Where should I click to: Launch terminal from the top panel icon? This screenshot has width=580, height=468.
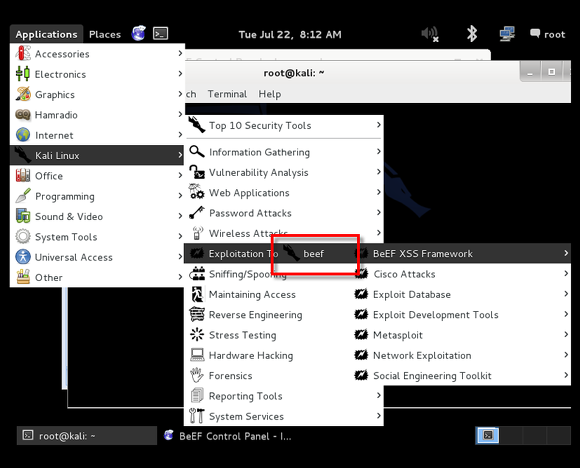[x=161, y=34]
